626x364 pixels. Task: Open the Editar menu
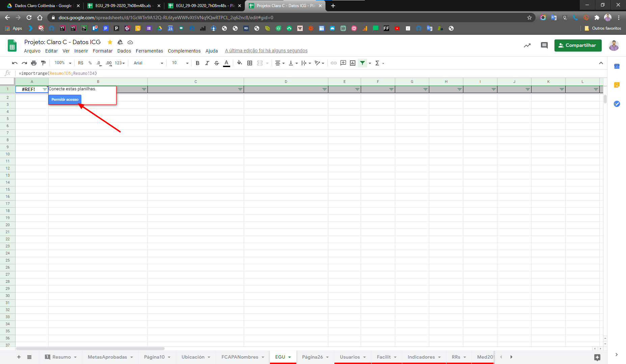51,51
